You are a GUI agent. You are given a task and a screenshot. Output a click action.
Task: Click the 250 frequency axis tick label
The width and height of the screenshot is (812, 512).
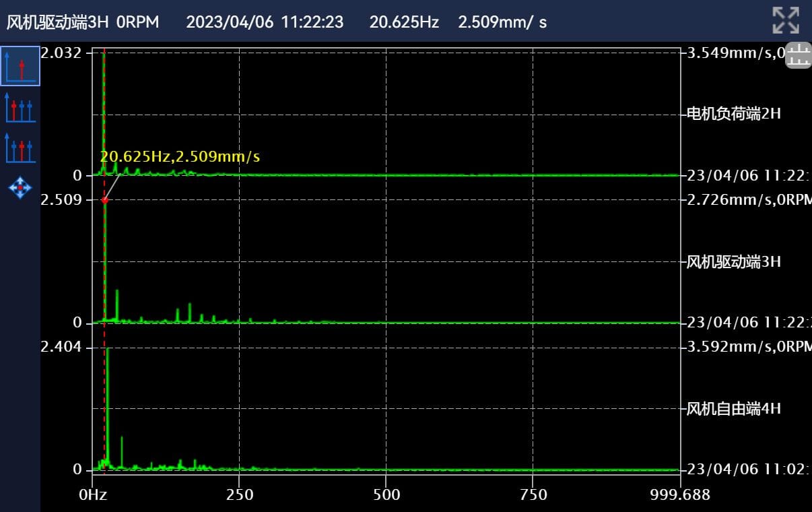click(x=240, y=495)
